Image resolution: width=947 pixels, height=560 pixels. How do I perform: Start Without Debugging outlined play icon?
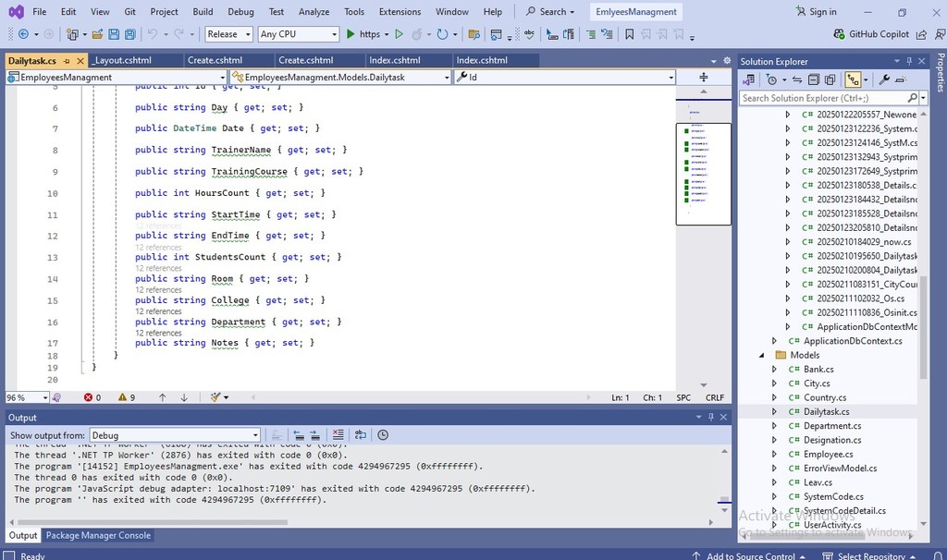tap(399, 34)
